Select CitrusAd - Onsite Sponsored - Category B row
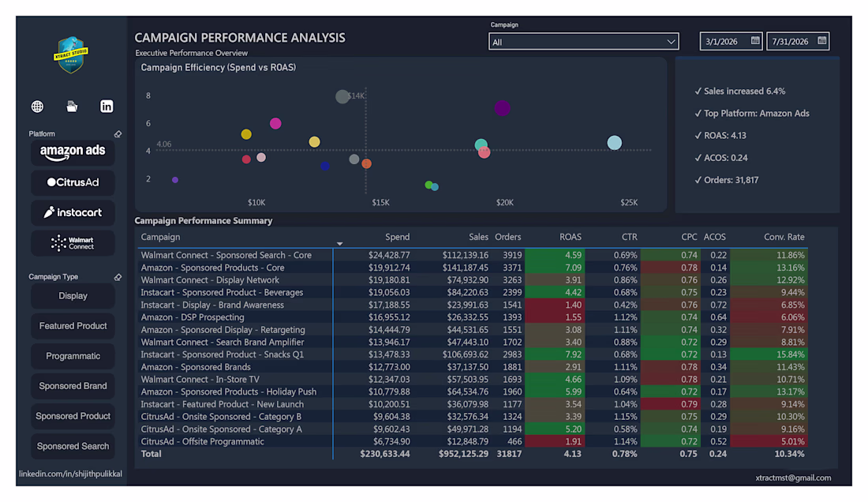 click(x=472, y=417)
